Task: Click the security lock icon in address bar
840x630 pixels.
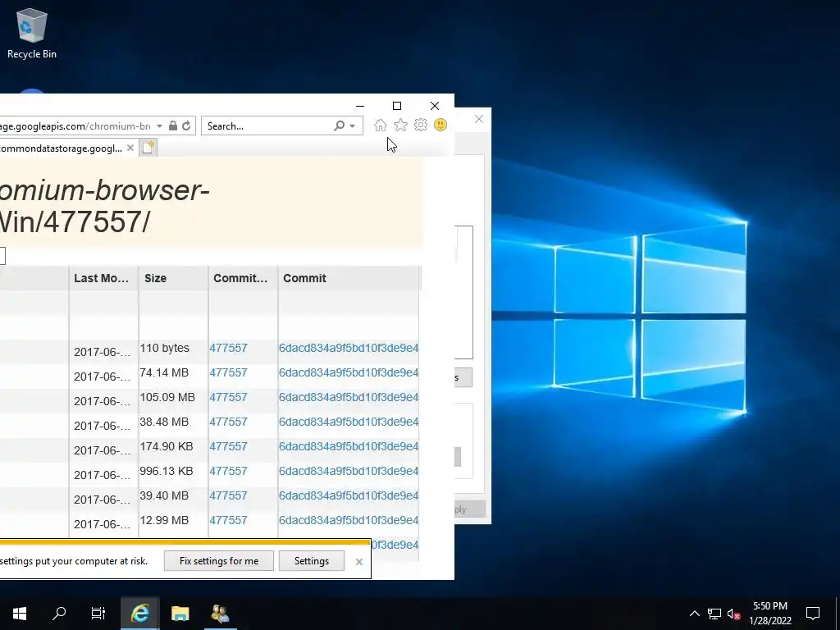Action: [172, 126]
